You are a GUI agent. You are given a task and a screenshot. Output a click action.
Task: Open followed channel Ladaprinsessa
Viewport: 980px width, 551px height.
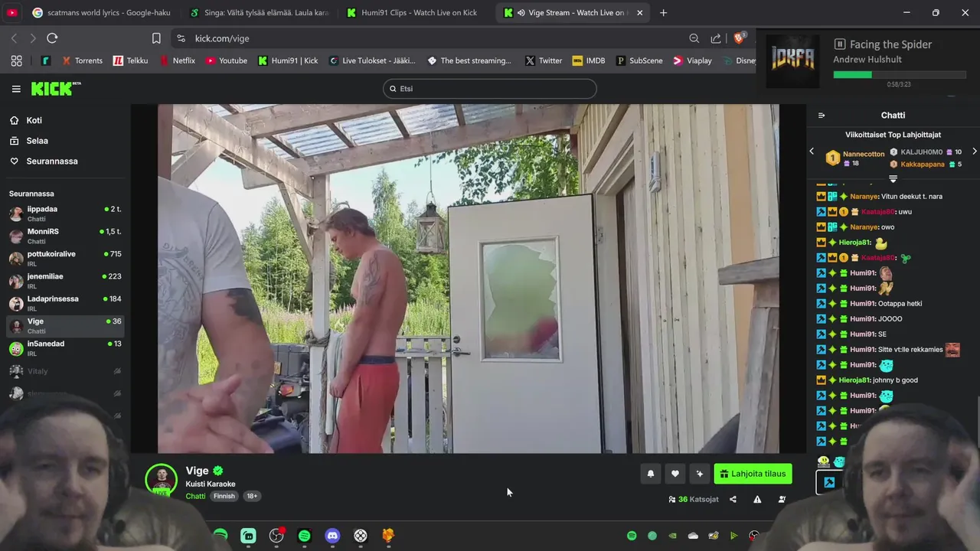(65, 303)
